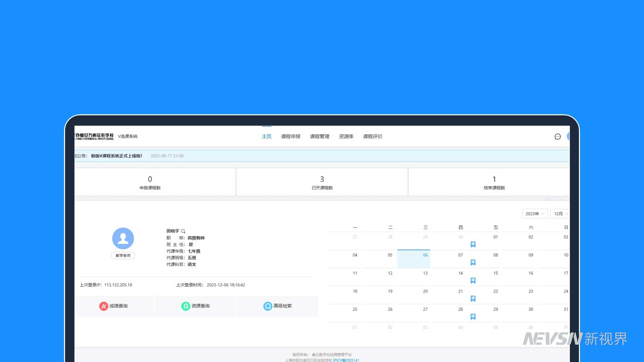
Task: Expand the 12月 month dropdown
Action: point(560,214)
